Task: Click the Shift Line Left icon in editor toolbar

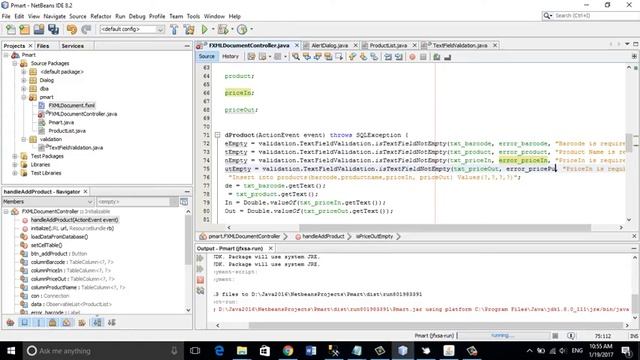Action: (x=388, y=57)
